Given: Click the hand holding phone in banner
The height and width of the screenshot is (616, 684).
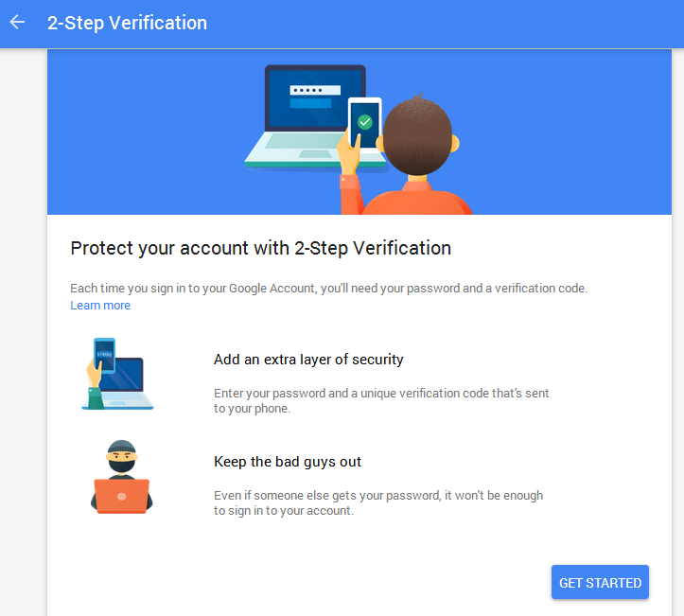Looking at the screenshot, I should pyautogui.click(x=350, y=155).
